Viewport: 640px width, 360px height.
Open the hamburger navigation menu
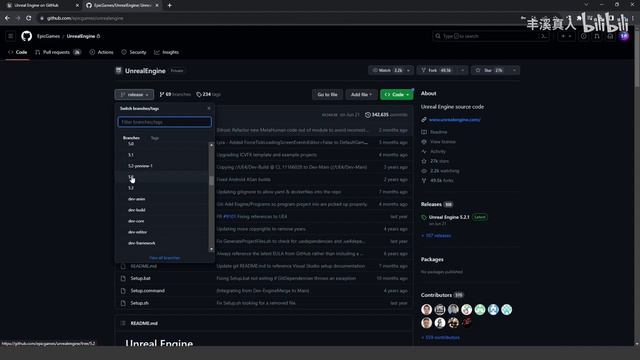[11, 36]
